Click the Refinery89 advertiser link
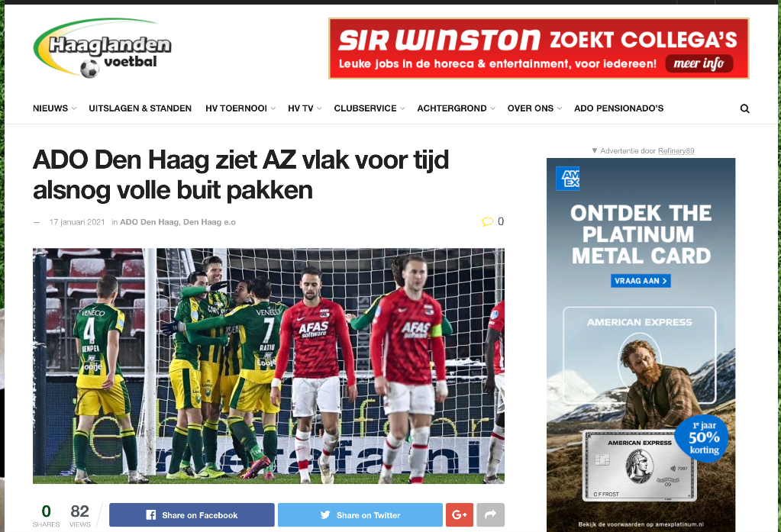This screenshot has height=532, width=781. tap(676, 151)
